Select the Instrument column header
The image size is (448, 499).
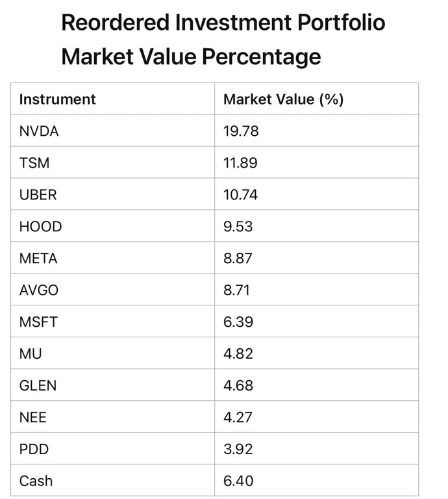(x=57, y=99)
